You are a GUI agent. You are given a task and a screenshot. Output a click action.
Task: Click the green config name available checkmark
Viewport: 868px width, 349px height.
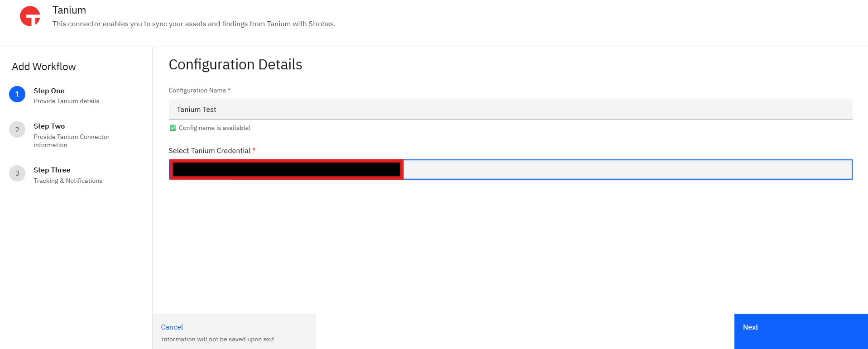coord(173,128)
